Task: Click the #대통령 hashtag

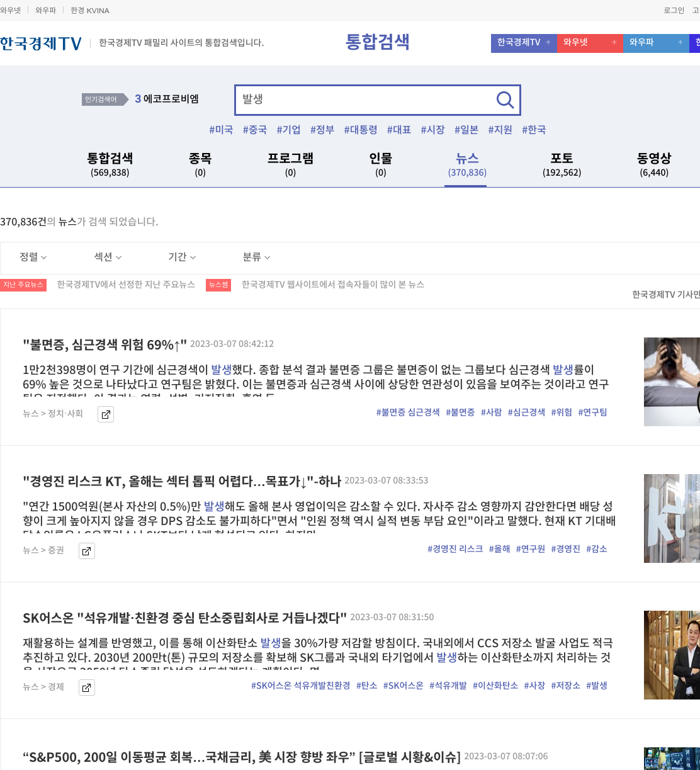Action: pyautogui.click(x=361, y=130)
